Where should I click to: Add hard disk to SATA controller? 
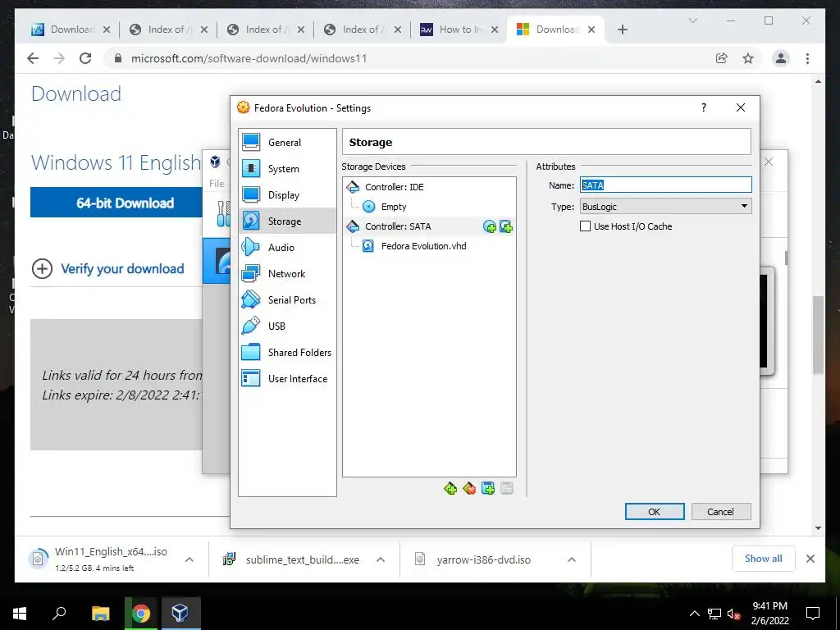point(505,226)
